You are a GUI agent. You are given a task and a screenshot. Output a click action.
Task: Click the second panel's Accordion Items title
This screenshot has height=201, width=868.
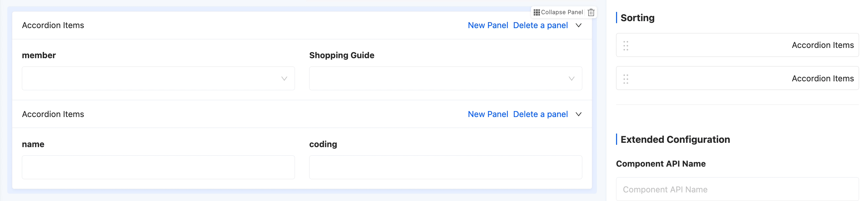53,114
